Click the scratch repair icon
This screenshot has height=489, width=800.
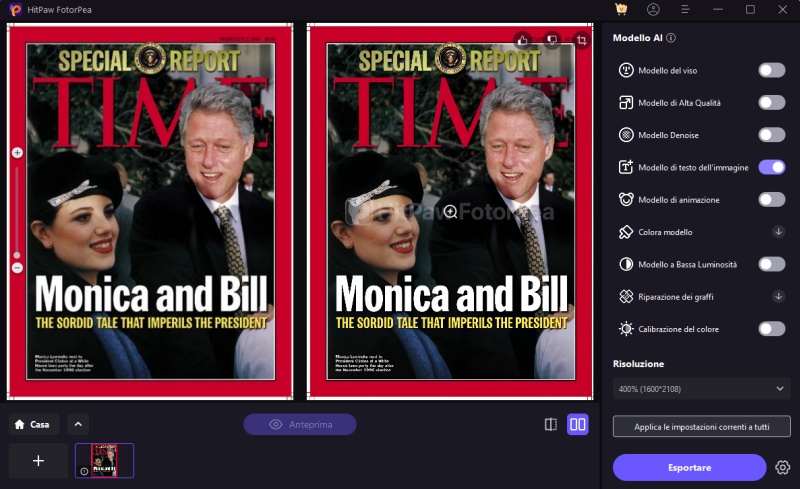[x=626, y=297]
